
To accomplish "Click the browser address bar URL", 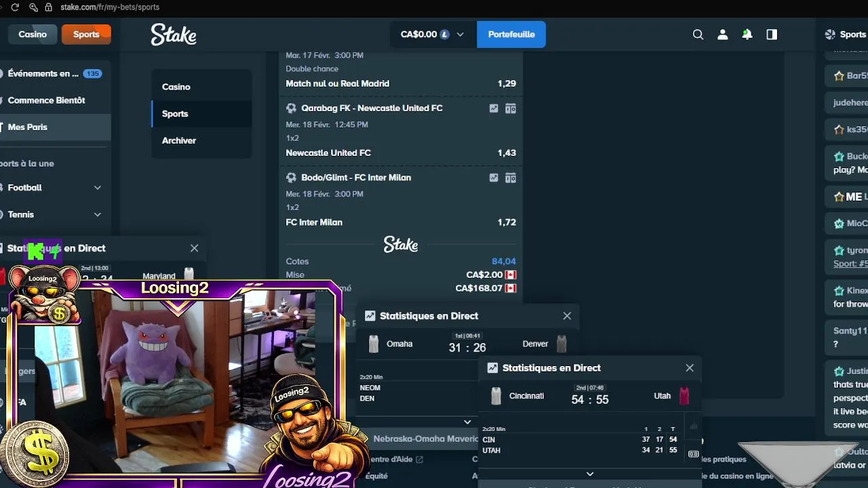I will pos(110,7).
